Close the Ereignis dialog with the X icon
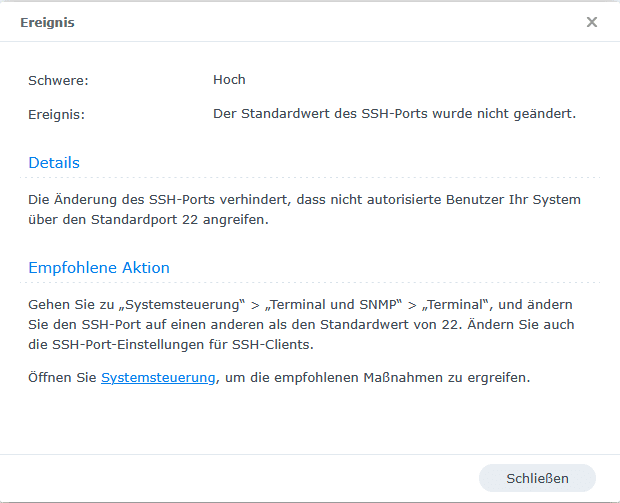 point(592,22)
